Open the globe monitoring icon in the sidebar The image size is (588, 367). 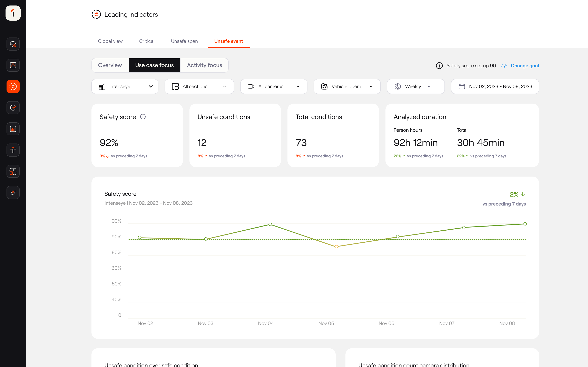tap(13, 44)
